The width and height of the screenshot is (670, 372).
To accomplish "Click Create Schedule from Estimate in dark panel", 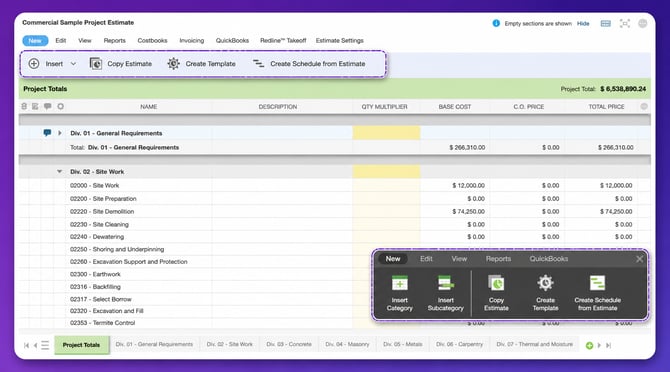I will tap(597, 293).
